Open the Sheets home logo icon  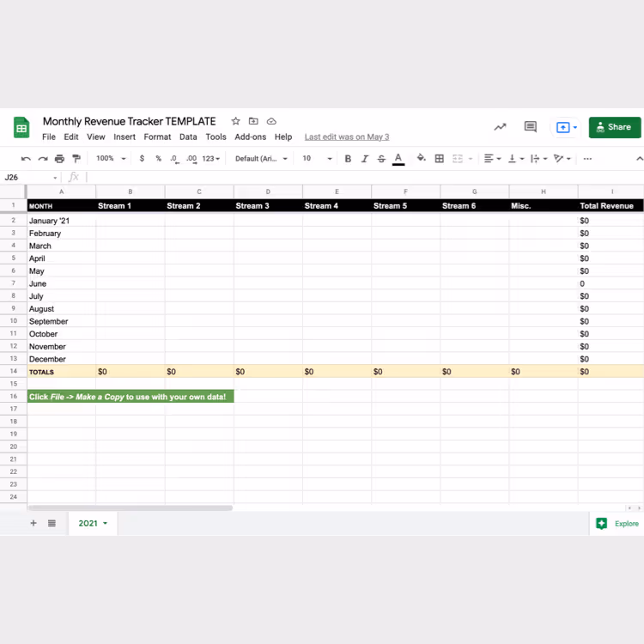pyautogui.click(x=21, y=127)
